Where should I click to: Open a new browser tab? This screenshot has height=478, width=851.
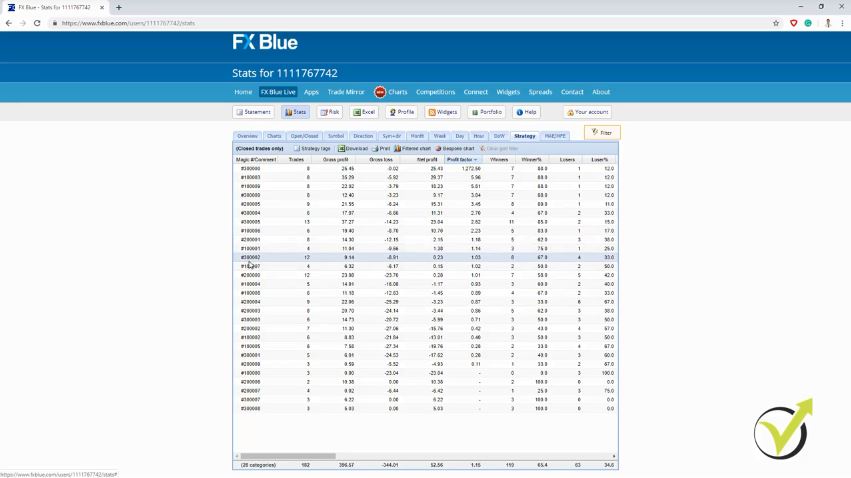coord(119,8)
